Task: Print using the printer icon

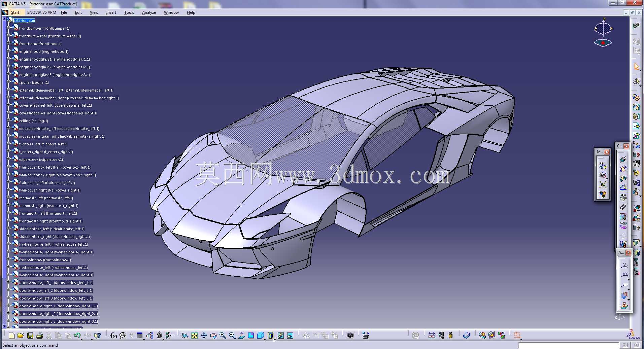Action: point(39,336)
